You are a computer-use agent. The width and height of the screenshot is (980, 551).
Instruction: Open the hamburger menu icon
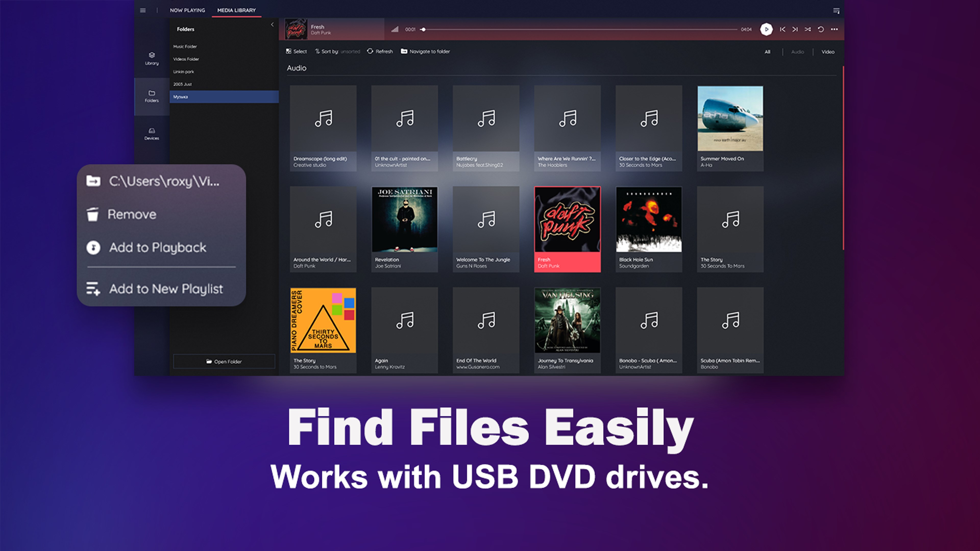point(143,10)
